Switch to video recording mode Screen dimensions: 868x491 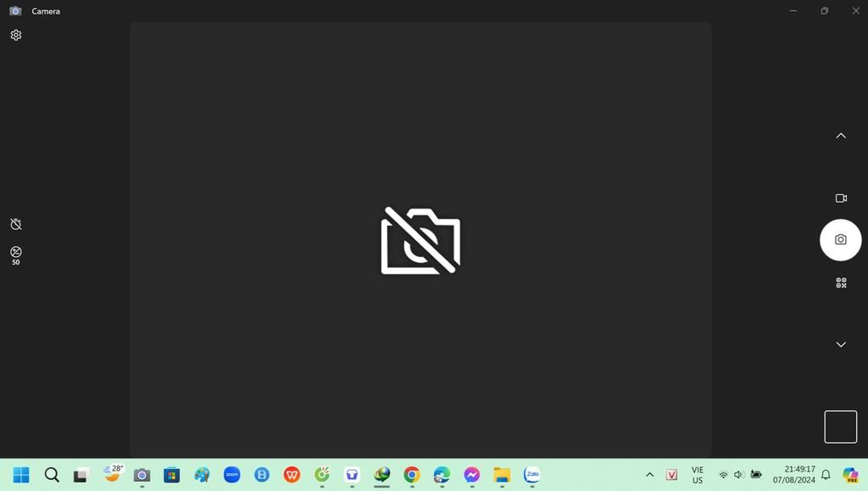[841, 198]
